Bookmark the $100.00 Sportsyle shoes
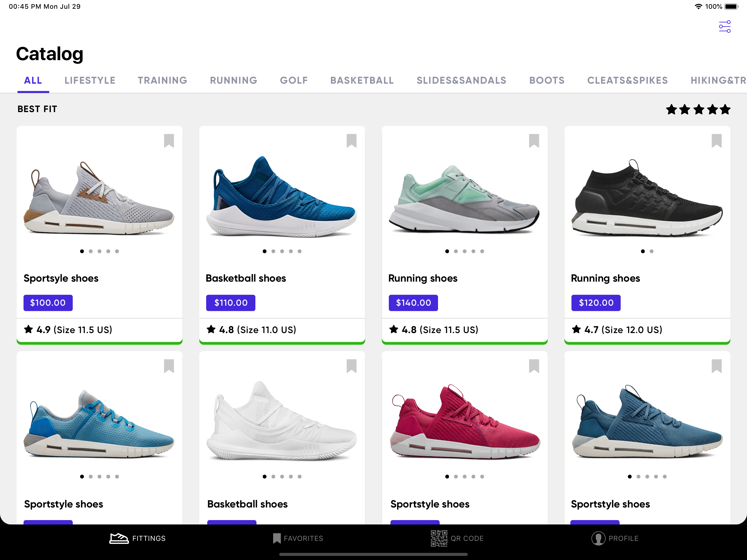Viewport: 747px width, 560px height. tap(169, 141)
